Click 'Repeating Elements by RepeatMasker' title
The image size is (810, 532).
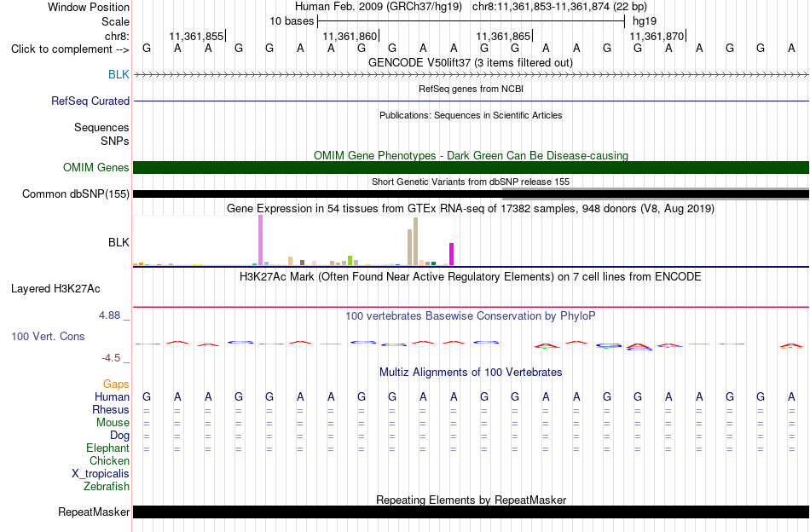(x=471, y=500)
